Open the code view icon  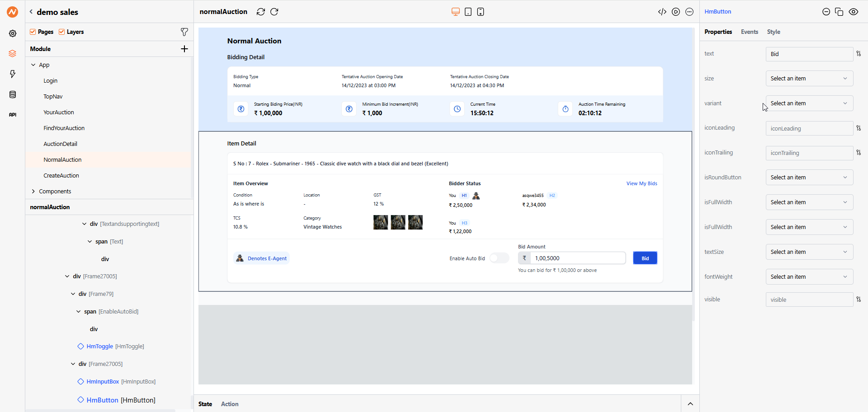662,12
